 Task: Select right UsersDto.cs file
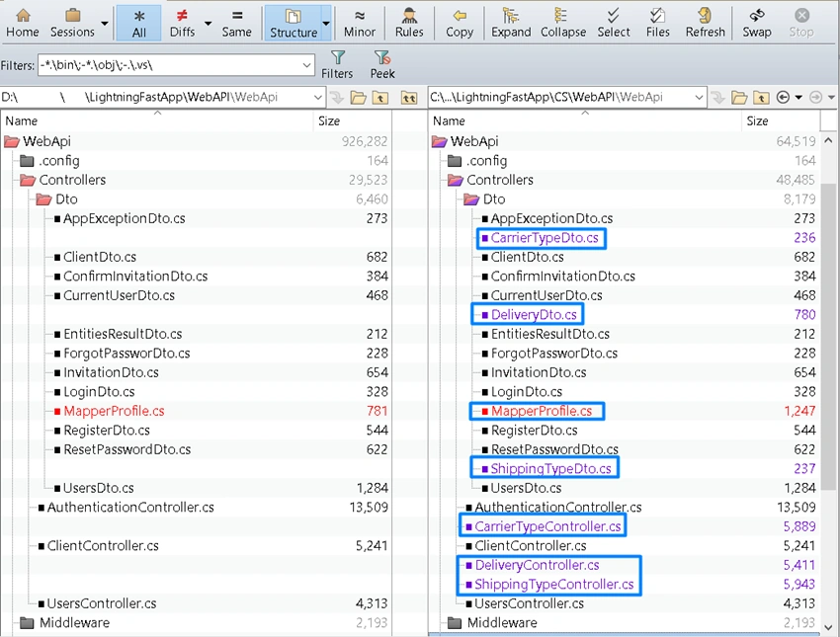tap(526, 488)
